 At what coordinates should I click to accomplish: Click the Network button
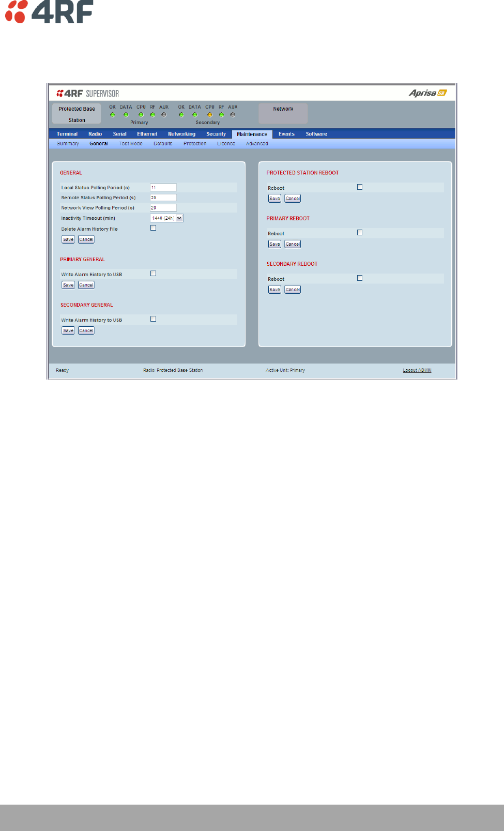283,114
